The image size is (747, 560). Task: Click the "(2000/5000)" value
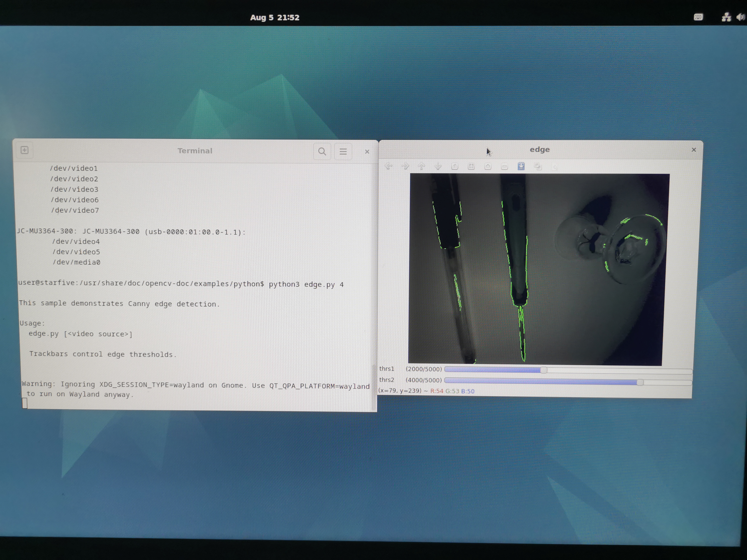(423, 369)
